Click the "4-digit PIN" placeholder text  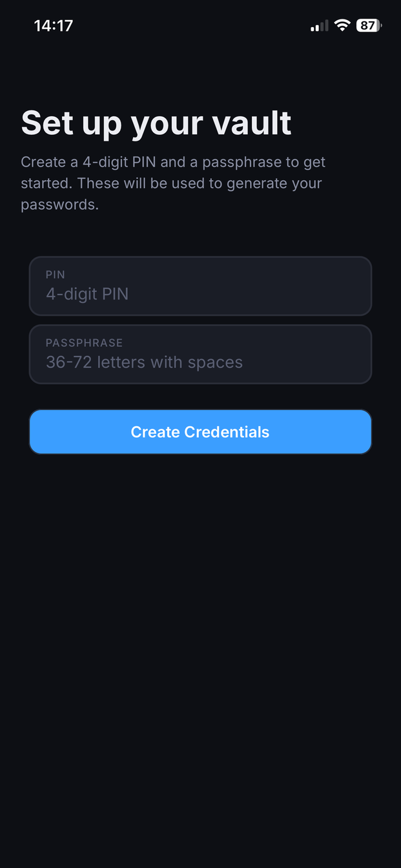87,294
